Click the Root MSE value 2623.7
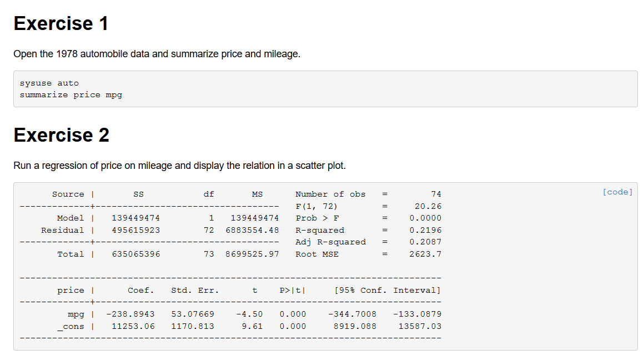Viewport: 644px width, 355px height. [425, 254]
